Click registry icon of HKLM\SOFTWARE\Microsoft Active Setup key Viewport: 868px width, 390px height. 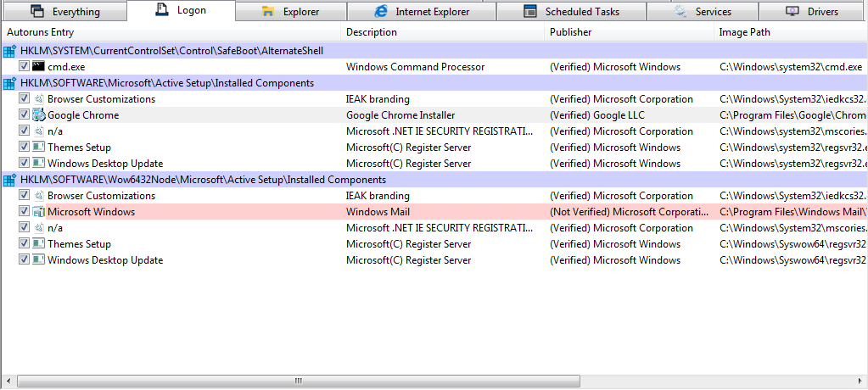click(x=9, y=84)
